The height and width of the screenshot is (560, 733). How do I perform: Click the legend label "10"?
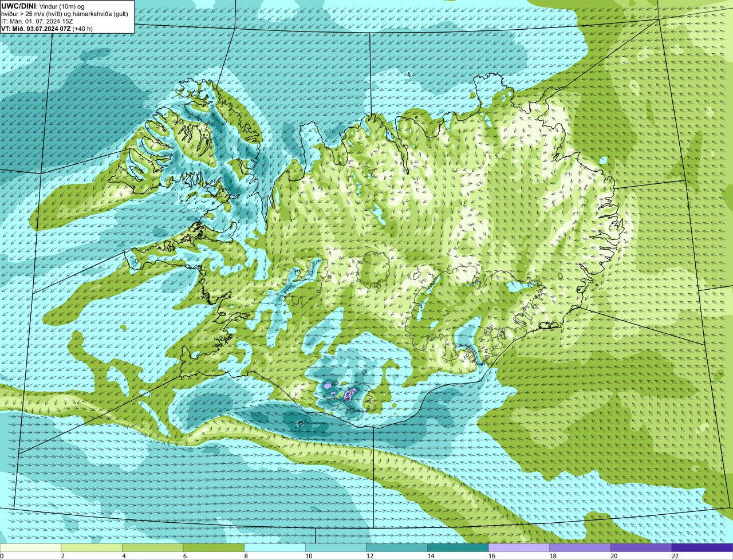coord(309,556)
